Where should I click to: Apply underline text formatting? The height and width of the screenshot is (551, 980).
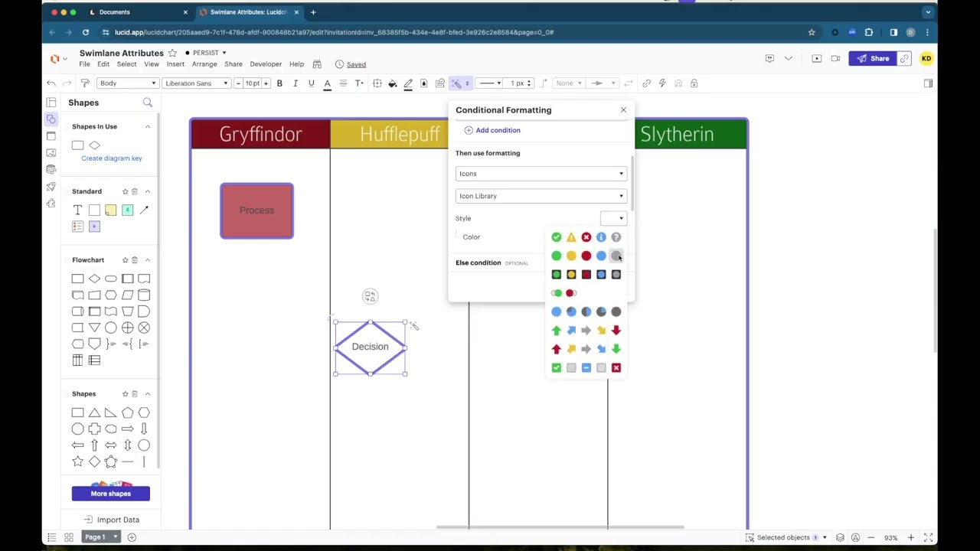click(311, 83)
